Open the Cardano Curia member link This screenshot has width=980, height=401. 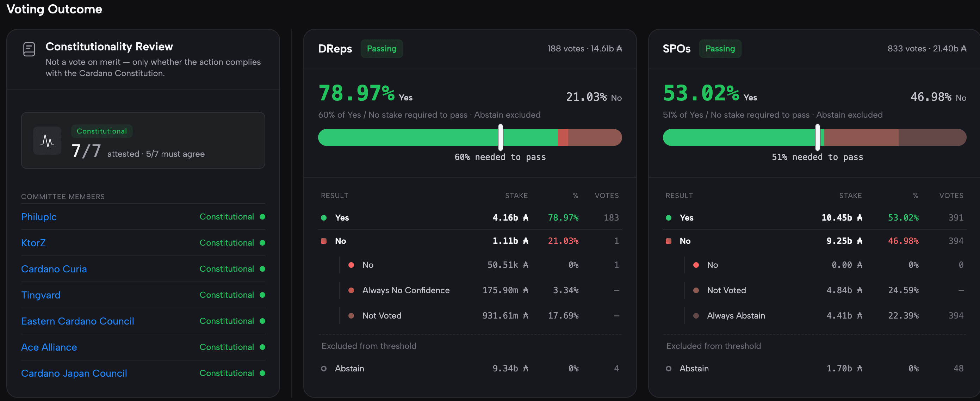point(54,269)
